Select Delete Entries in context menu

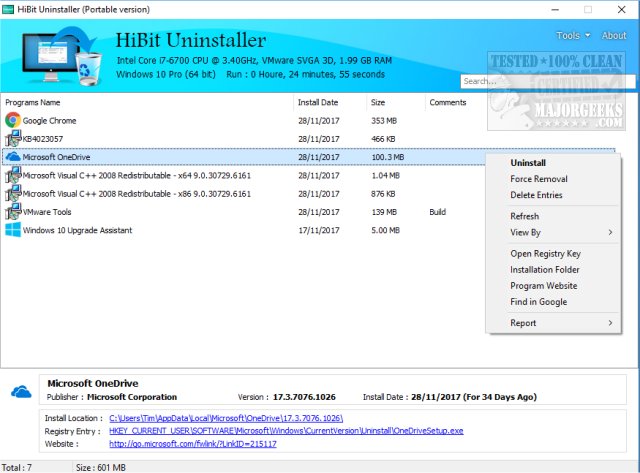[x=536, y=195]
